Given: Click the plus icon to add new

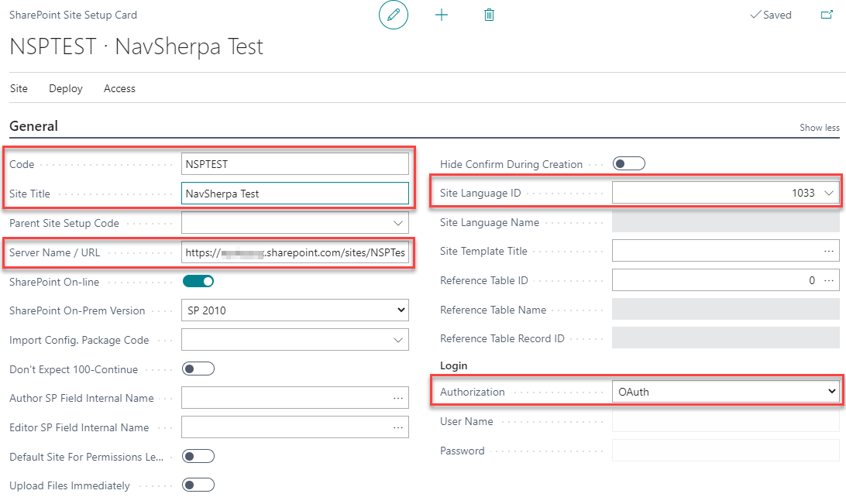Looking at the screenshot, I should [x=442, y=15].
